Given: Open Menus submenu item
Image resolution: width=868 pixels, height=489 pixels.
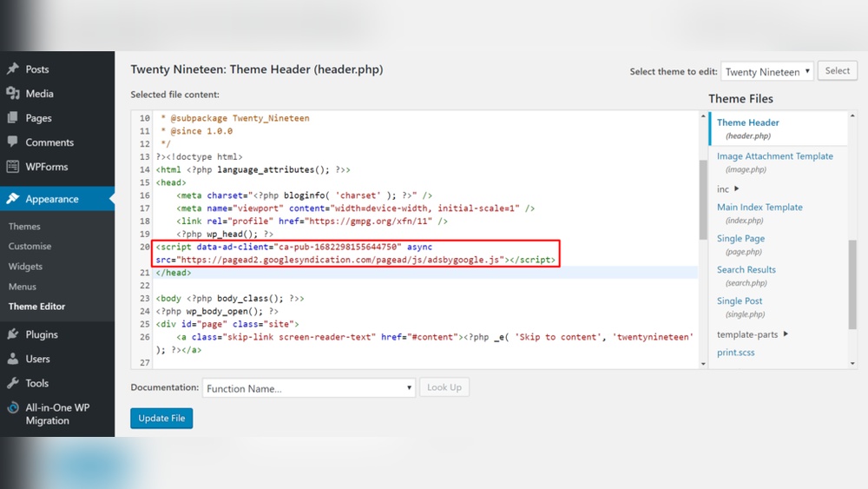Looking at the screenshot, I should [x=23, y=287].
